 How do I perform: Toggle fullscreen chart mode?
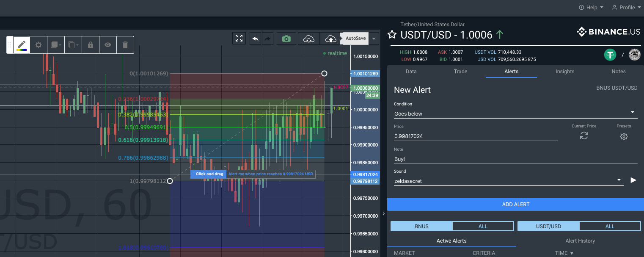point(239,39)
